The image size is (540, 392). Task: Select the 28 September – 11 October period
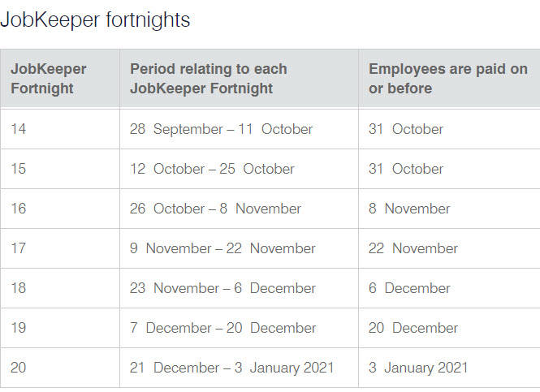(x=221, y=129)
